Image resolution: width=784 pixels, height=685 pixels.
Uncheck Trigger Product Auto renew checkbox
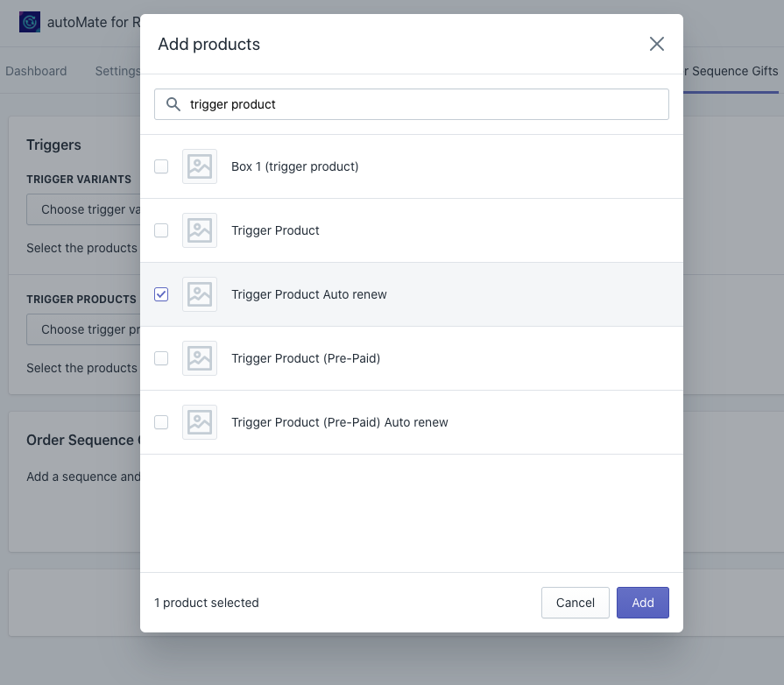coord(161,294)
